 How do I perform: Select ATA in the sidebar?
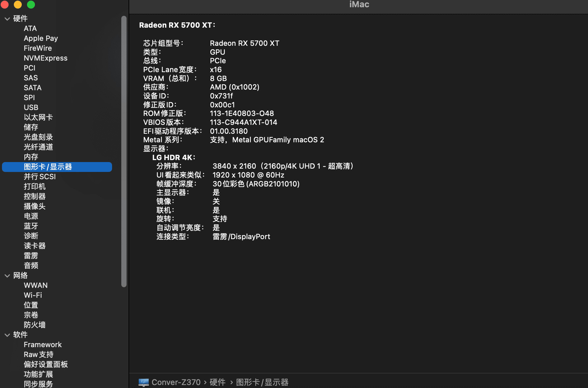pos(30,29)
